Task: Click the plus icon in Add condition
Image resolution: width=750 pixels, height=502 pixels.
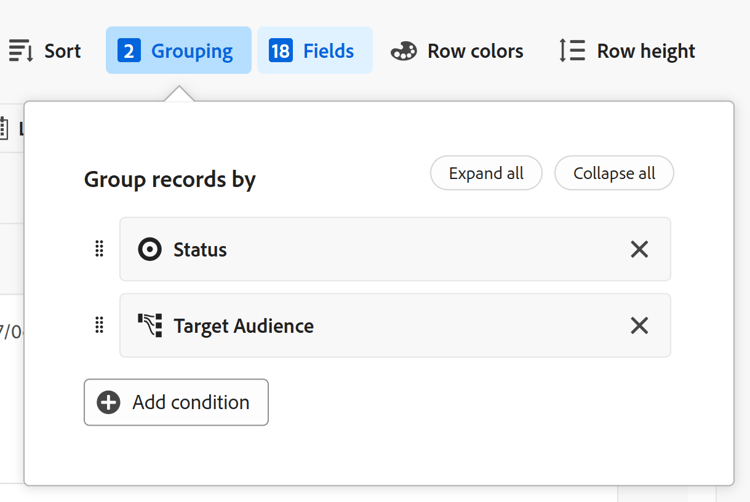Action: coord(109,402)
